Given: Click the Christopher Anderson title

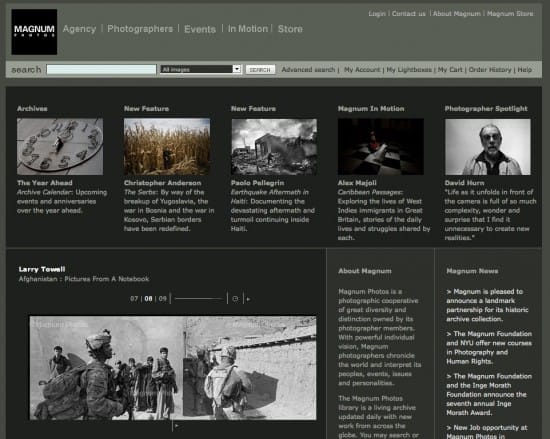Looking at the screenshot, I should point(162,183).
